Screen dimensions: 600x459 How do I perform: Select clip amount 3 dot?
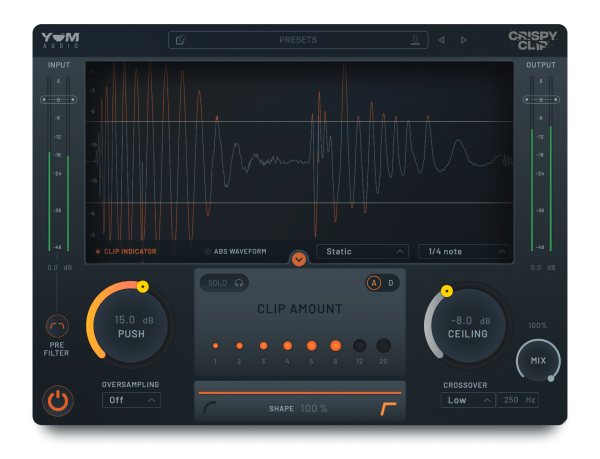click(263, 346)
